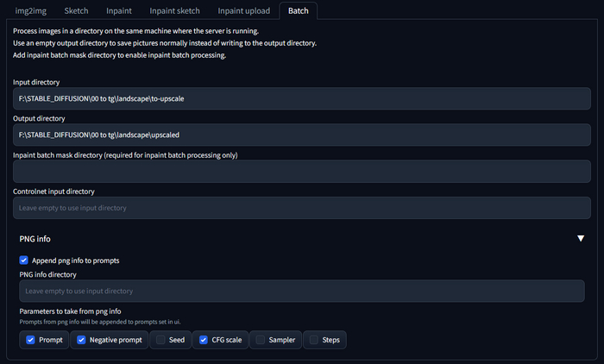Screen dimensions: 604x364
Task: Open the Sketch tab
Action: (76, 10)
